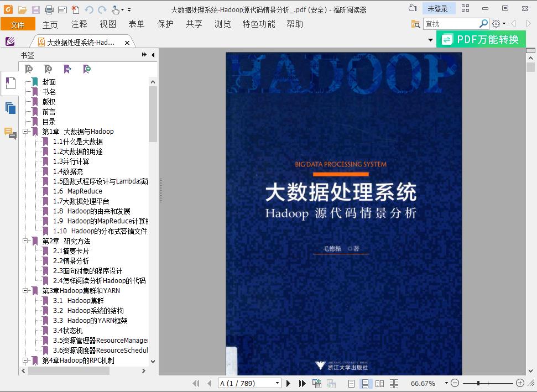This screenshot has width=537, height=392.
Task: Expand the bookmarks panel double-arrow button
Action: coord(144,55)
